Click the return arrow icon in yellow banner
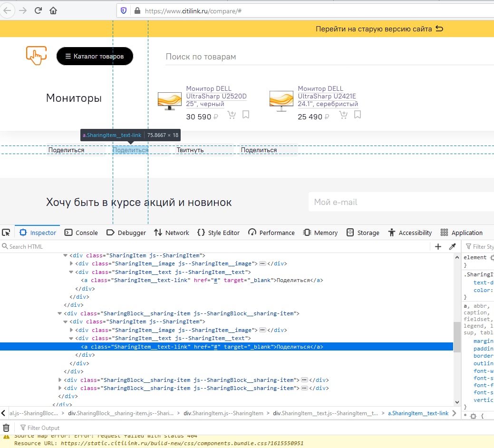This screenshot has height=448, width=494. pos(439,29)
